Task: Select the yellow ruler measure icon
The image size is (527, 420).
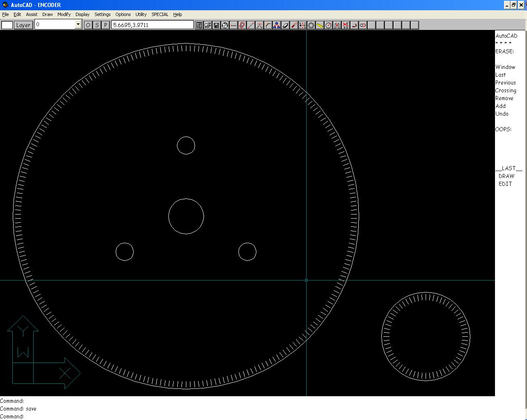Action: point(320,25)
